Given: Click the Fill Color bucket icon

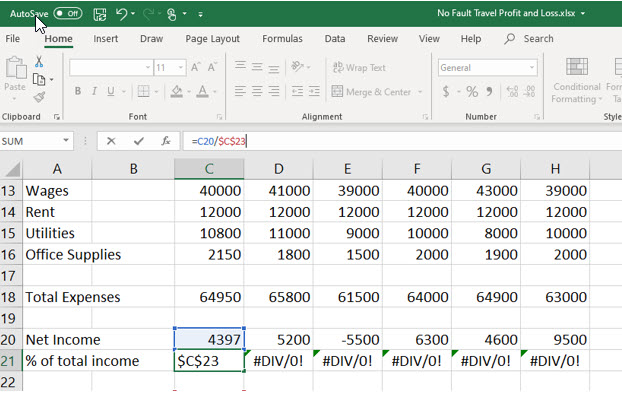Looking at the screenshot, I should (x=177, y=91).
